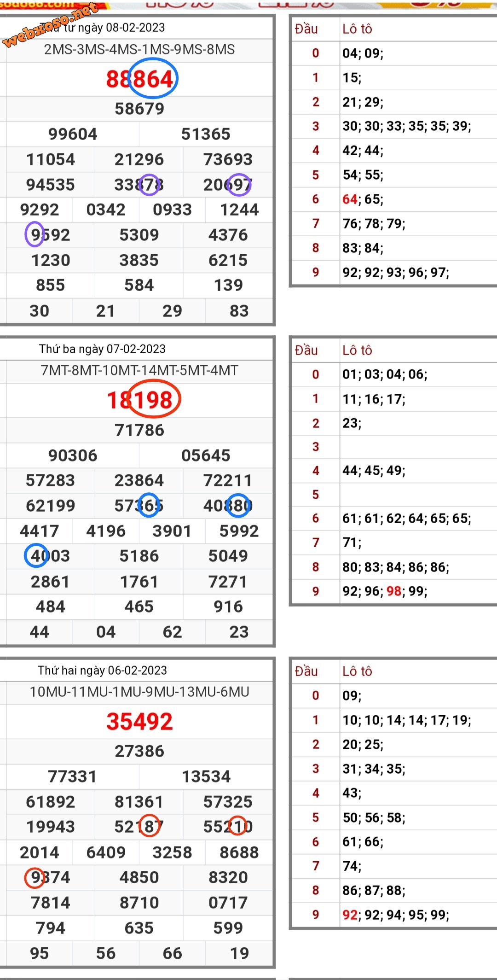This screenshot has width=497, height=980.
Task: Click result number 13534
Action: coord(206,776)
